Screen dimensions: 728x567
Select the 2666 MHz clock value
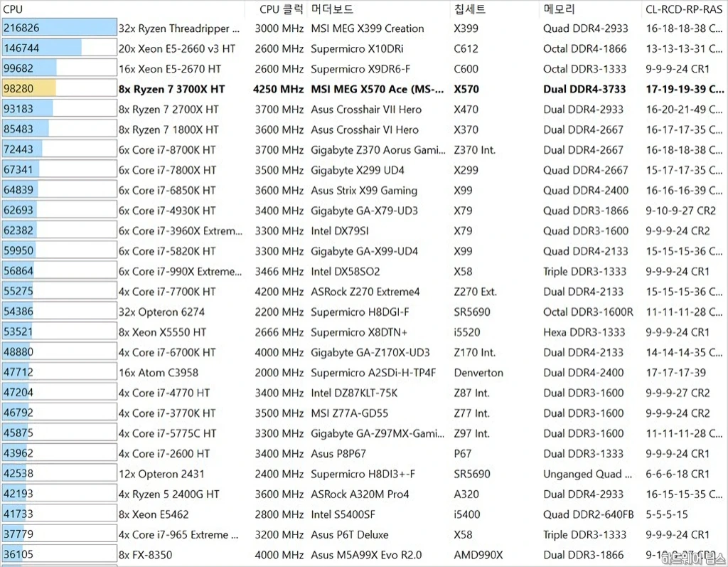tap(279, 332)
